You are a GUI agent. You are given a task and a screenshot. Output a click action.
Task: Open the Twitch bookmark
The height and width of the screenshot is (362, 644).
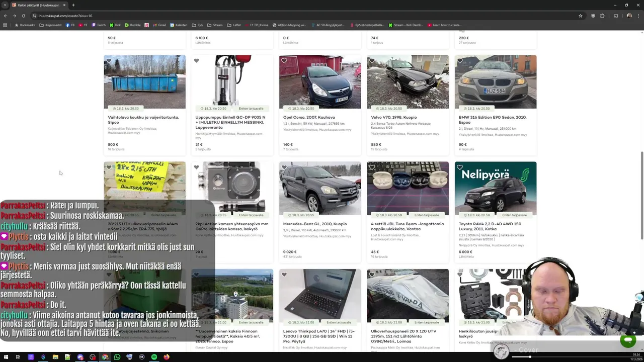(99, 25)
